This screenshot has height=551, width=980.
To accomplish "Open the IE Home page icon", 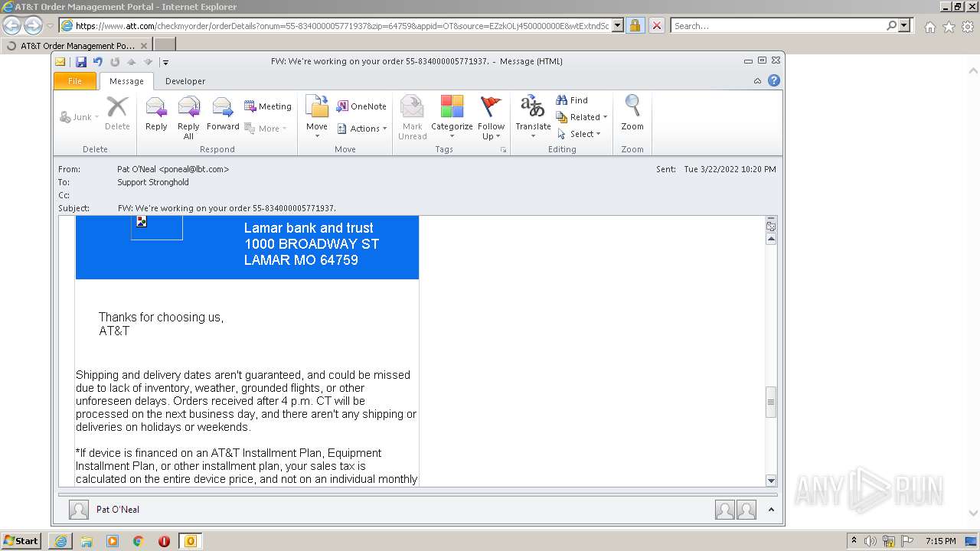I will click(929, 27).
